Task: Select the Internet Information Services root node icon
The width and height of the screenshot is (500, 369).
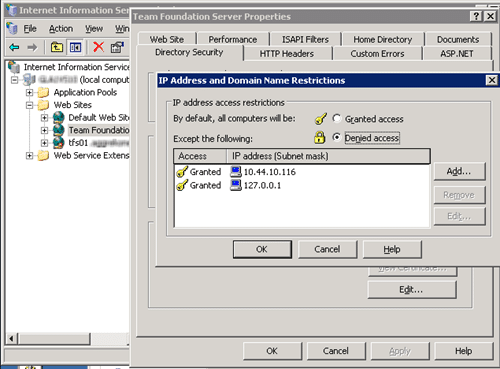Action: pos(14,67)
